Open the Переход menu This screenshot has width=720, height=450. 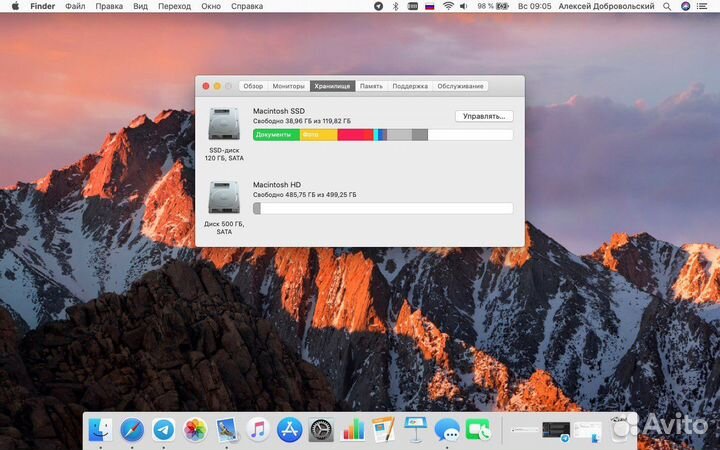(174, 6)
